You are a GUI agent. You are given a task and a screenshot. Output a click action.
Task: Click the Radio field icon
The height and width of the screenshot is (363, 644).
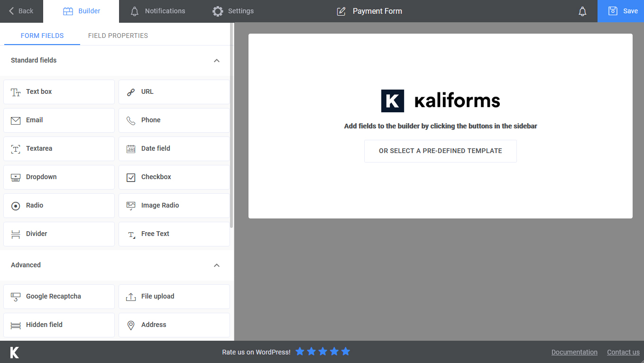click(x=16, y=206)
